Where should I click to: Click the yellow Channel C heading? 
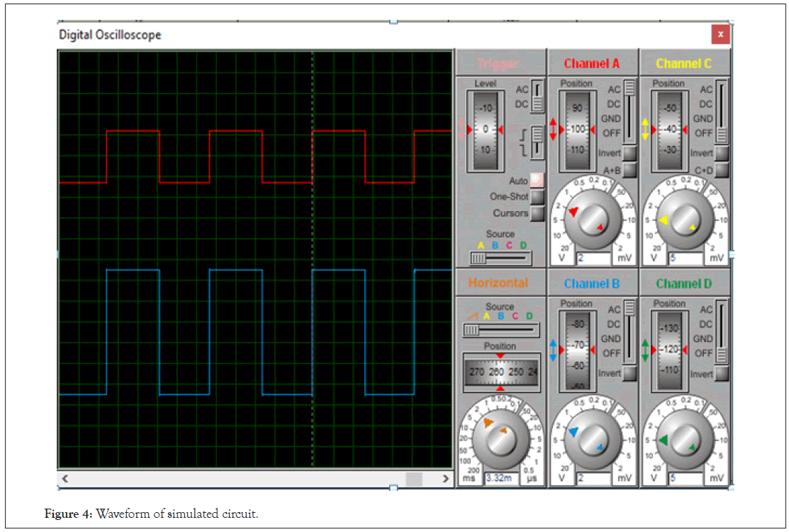683,63
